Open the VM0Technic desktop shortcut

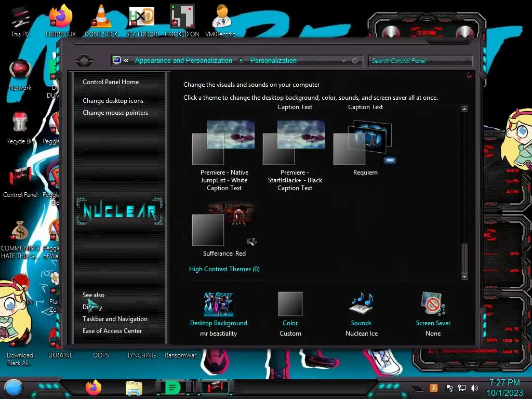(222, 21)
